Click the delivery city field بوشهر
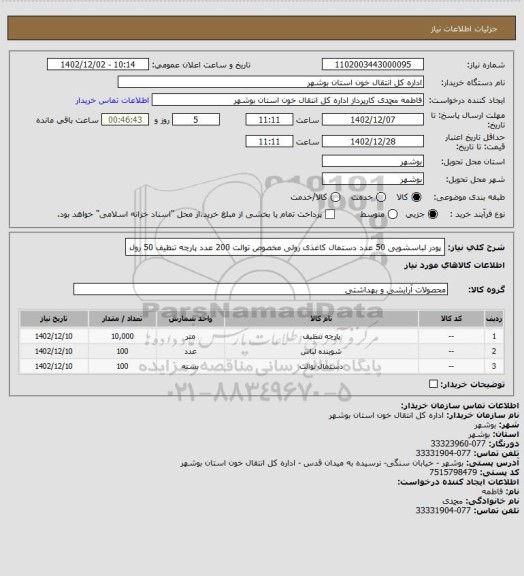Viewport: 524px width, 576px height. pyautogui.click(x=373, y=179)
